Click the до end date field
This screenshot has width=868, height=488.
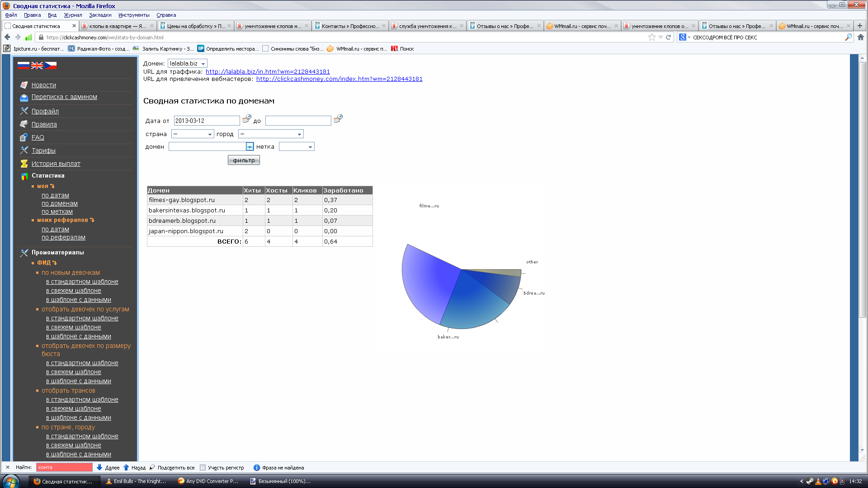point(298,121)
